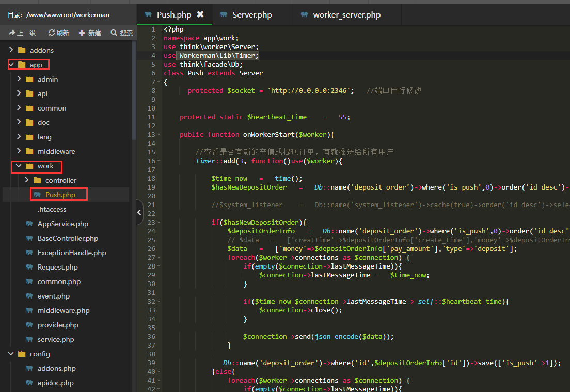The width and height of the screenshot is (570, 392).
Task: Create new item with 新建
Action: click(x=90, y=33)
